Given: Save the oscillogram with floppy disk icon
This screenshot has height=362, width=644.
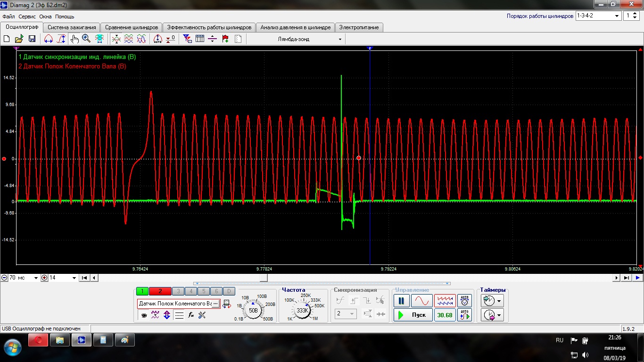Looking at the screenshot, I should click(x=32, y=39).
